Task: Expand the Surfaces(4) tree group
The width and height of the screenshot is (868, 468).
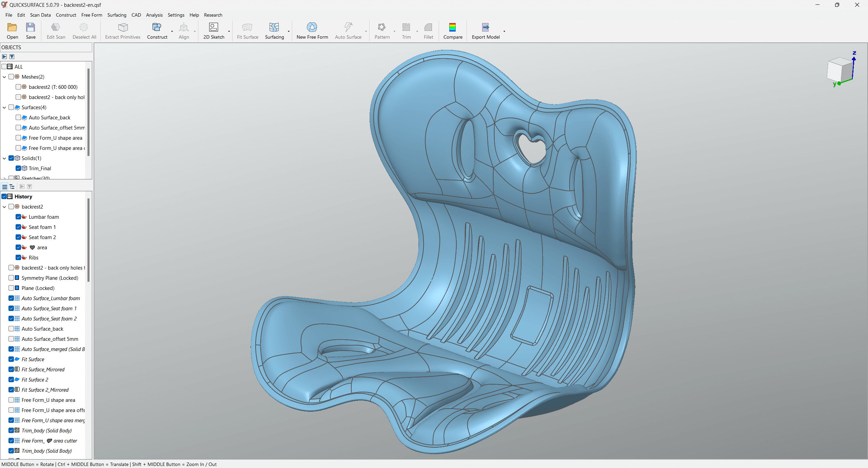Action: (5, 107)
